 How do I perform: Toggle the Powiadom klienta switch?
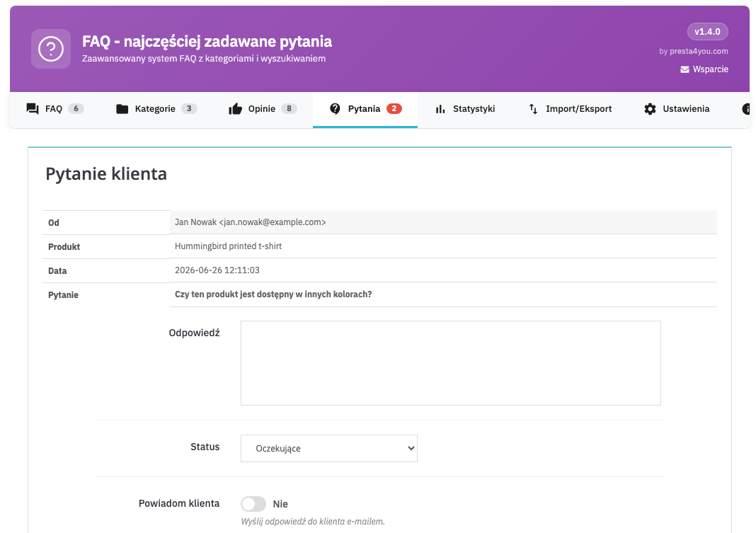(x=253, y=504)
